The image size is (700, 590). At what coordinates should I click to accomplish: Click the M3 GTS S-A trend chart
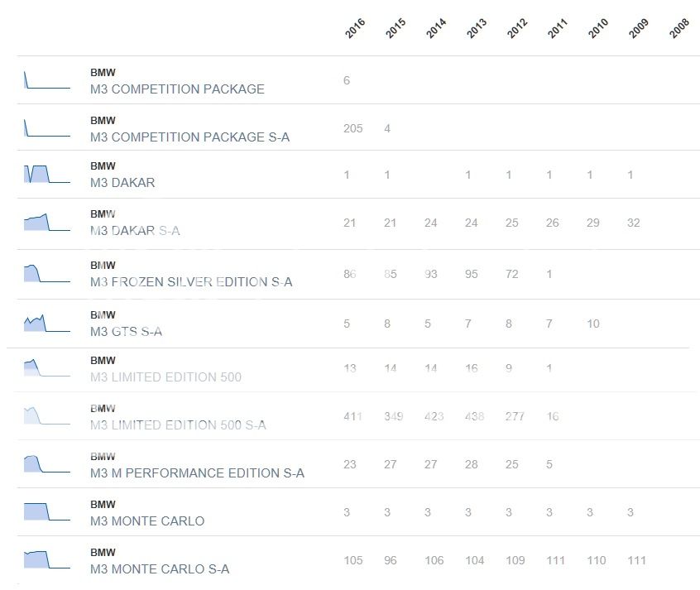click(x=46, y=324)
